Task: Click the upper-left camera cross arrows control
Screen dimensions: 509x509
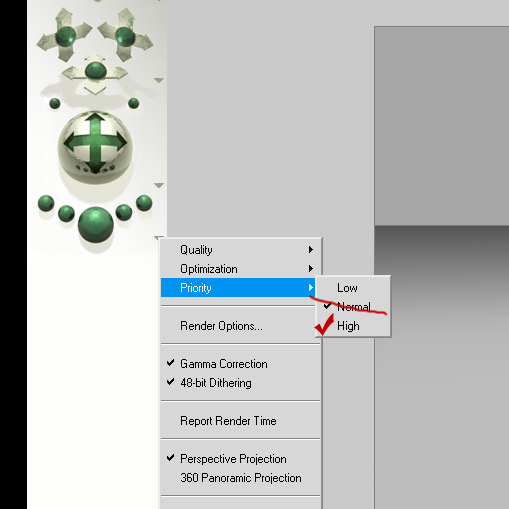Action: click(x=65, y=35)
